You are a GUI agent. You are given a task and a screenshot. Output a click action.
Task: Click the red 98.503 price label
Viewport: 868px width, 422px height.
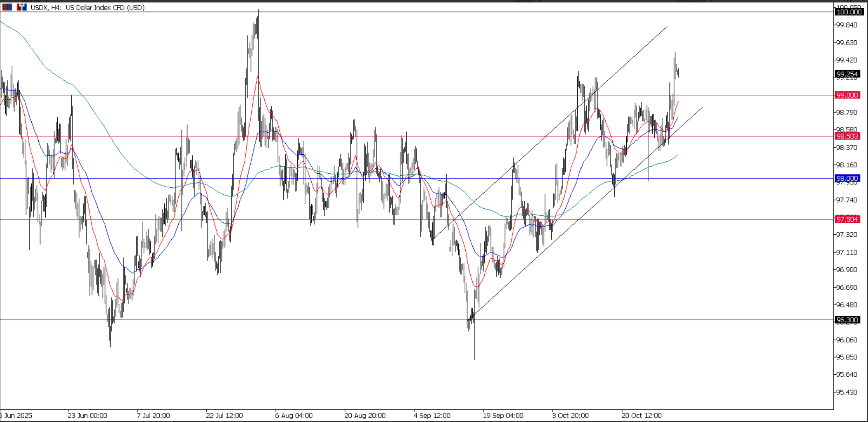click(x=847, y=136)
